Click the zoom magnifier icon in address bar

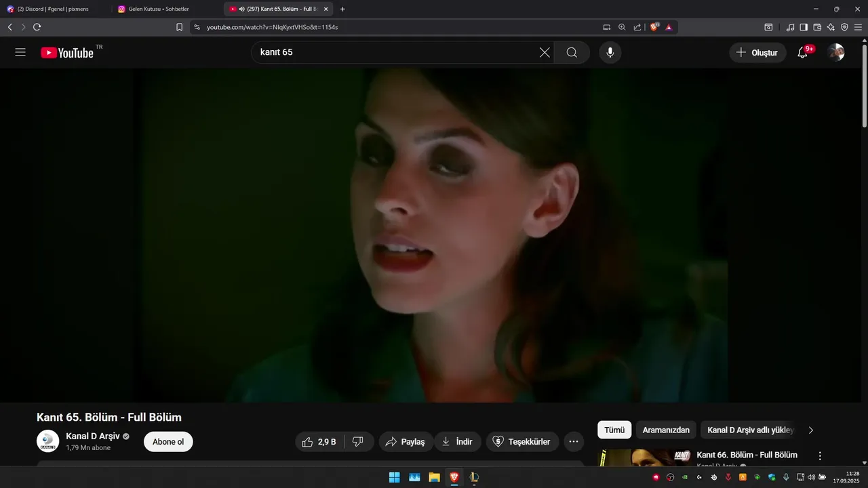pyautogui.click(x=622, y=27)
